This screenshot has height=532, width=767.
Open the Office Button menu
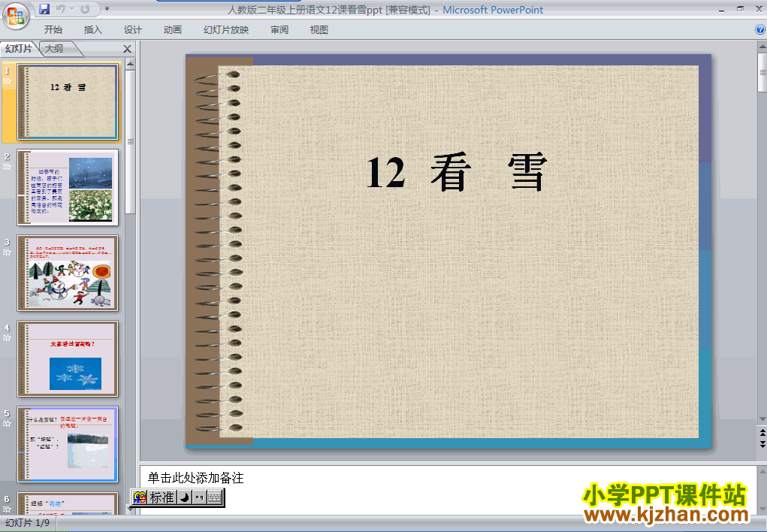16,16
